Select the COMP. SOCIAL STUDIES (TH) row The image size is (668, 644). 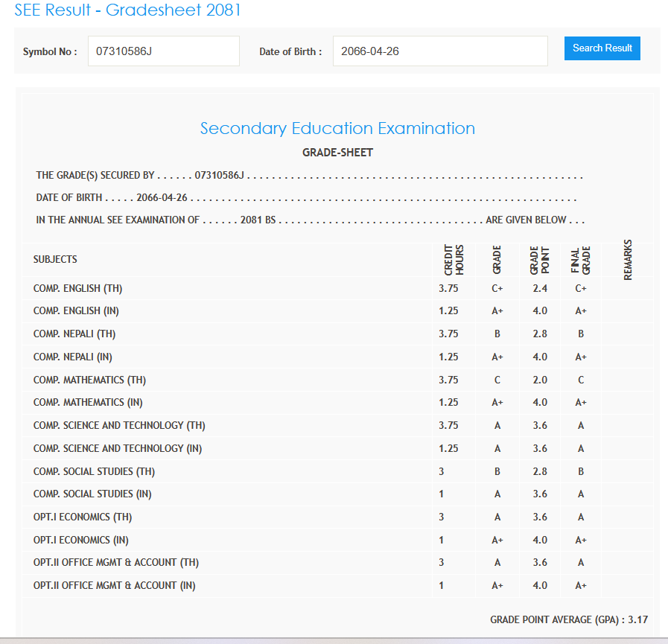coord(94,472)
